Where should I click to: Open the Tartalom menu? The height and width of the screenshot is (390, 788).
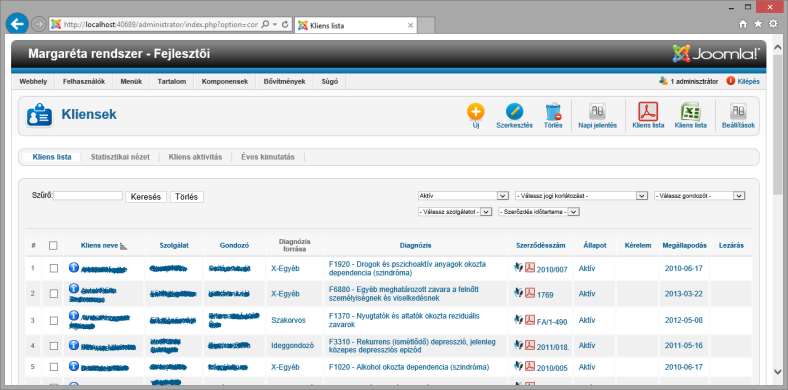point(172,81)
